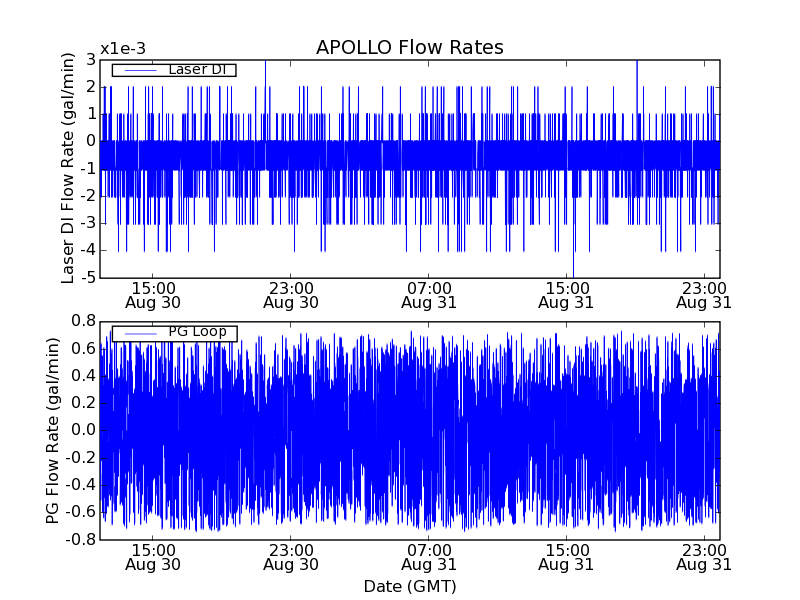Click the APOLLO Flow Rates chart title
Screen dimensions: 800x600
409,48
